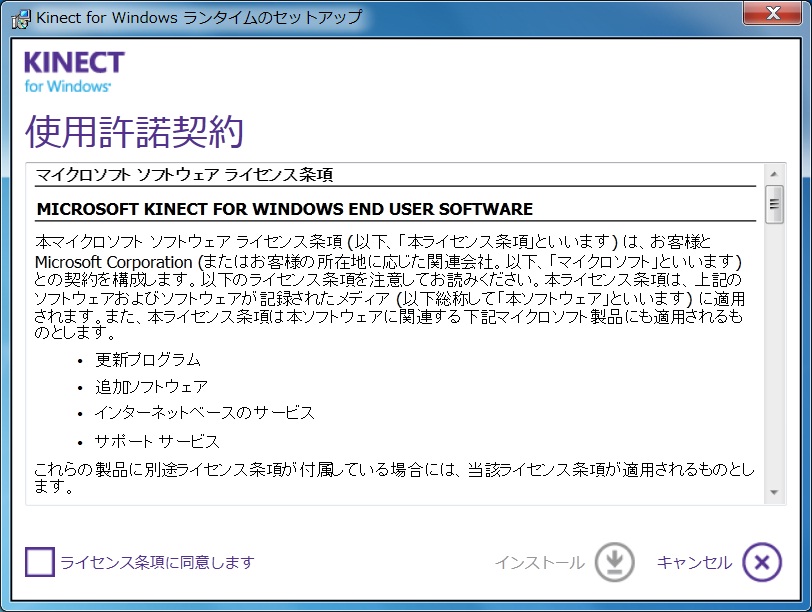Screen dimensions: 812x612
Task: Click the インターネットベースのサービス bullet item
Action: click(205, 413)
